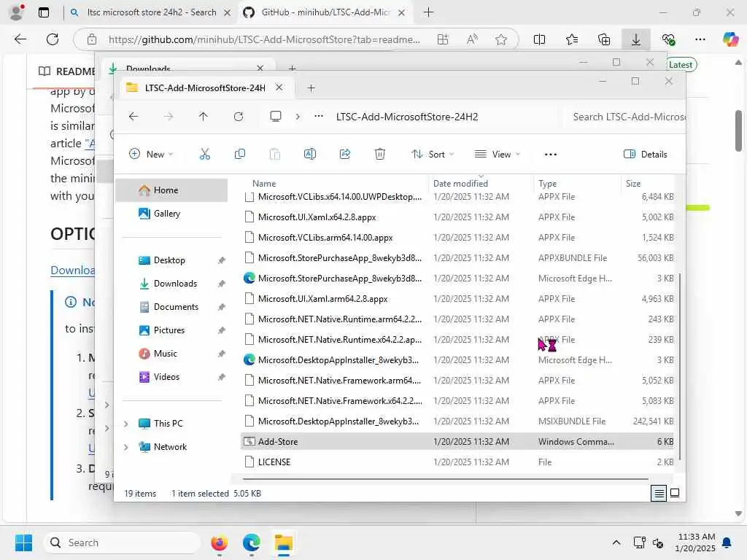Screen dimensions: 747x560
Task: Open the address bar path ellipsis
Action: click(x=319, y=117)
